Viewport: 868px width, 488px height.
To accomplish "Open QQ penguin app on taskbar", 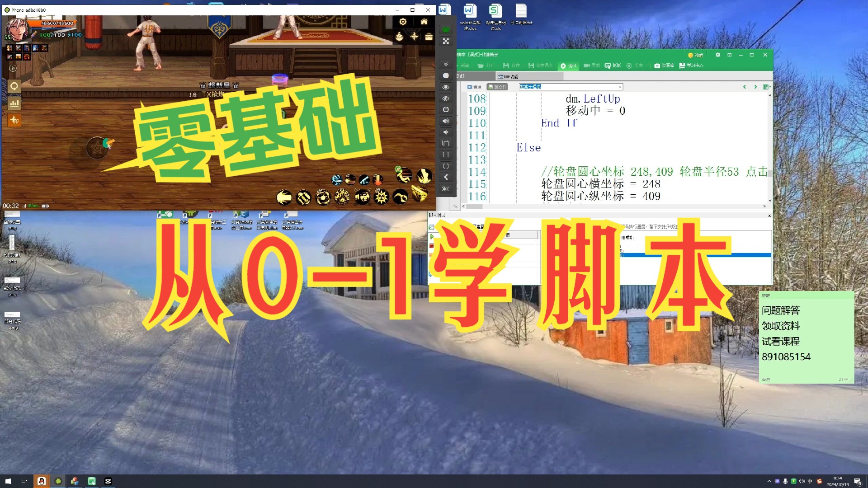I will pos(41,481).
